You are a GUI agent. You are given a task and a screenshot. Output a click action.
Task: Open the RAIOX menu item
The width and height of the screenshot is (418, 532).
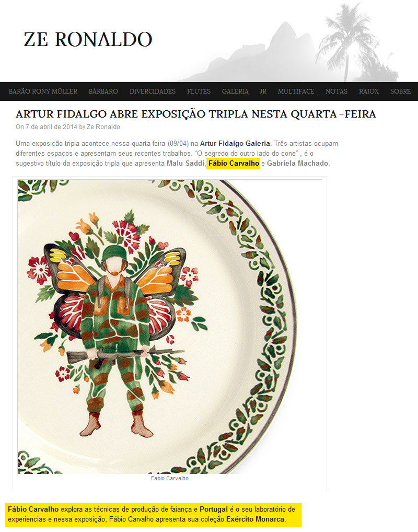369,91
